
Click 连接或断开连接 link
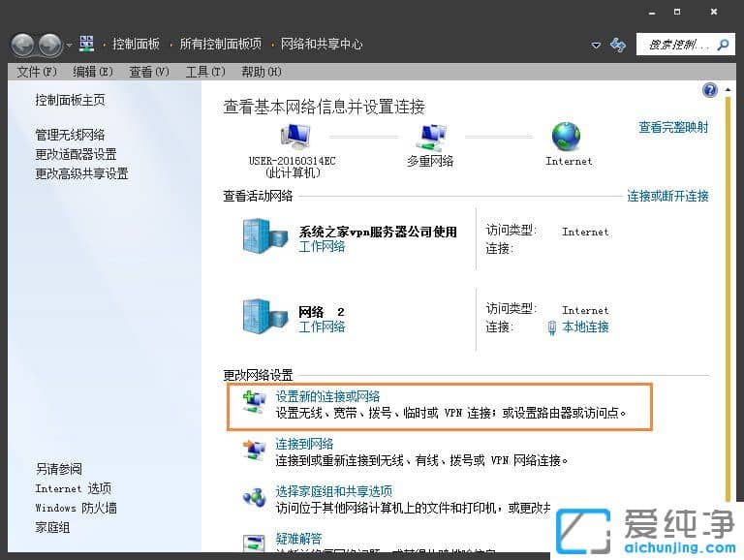pos(667,196)
